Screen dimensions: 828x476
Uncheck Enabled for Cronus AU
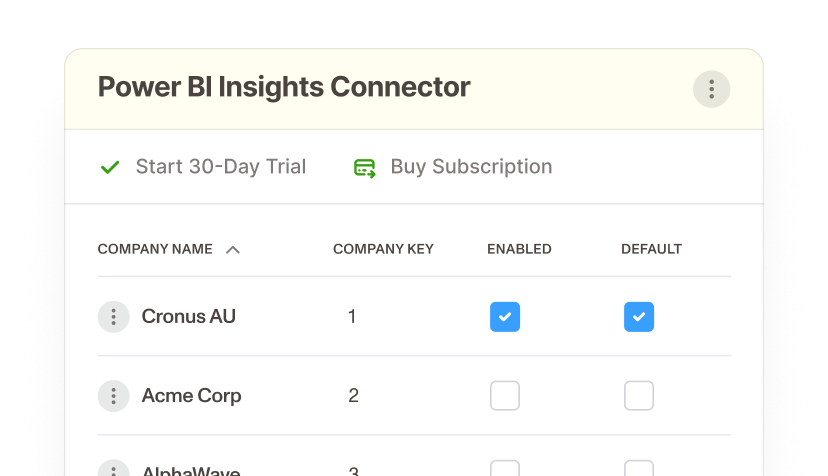(505, 316)
